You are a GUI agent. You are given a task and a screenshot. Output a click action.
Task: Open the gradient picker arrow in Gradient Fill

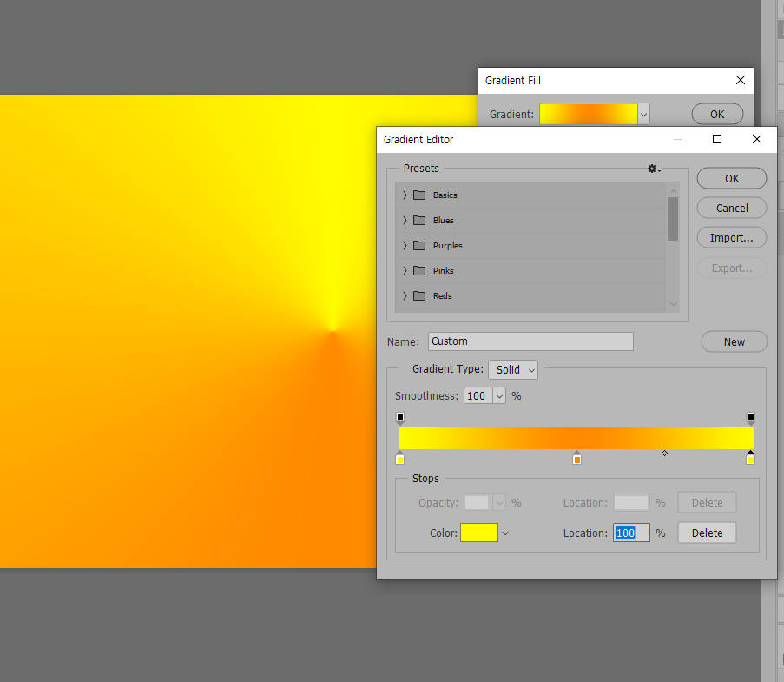click(x=643, y=115)
